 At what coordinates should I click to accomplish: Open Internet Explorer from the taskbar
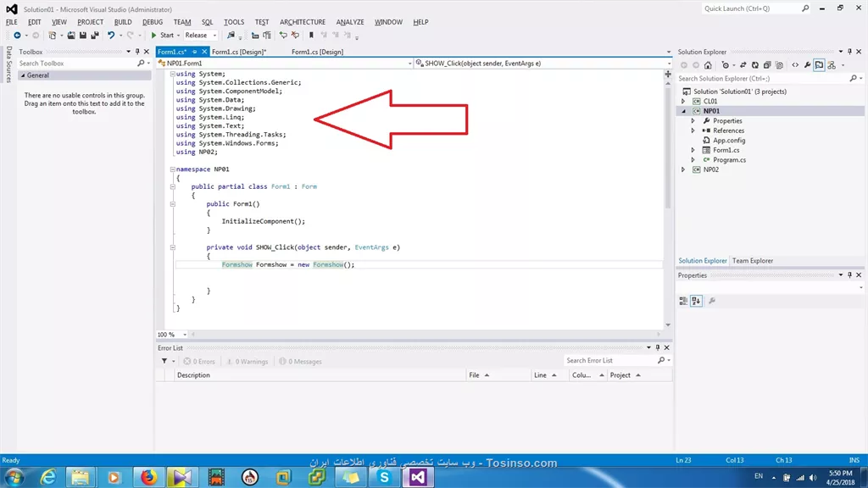click(x=47, y=477)
